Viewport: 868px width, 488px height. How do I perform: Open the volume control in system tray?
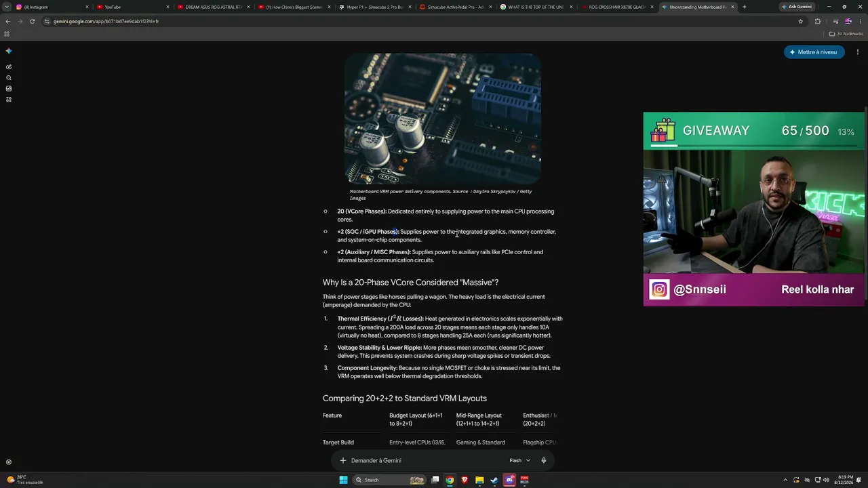pyautogui.click(x=825, y=480)
